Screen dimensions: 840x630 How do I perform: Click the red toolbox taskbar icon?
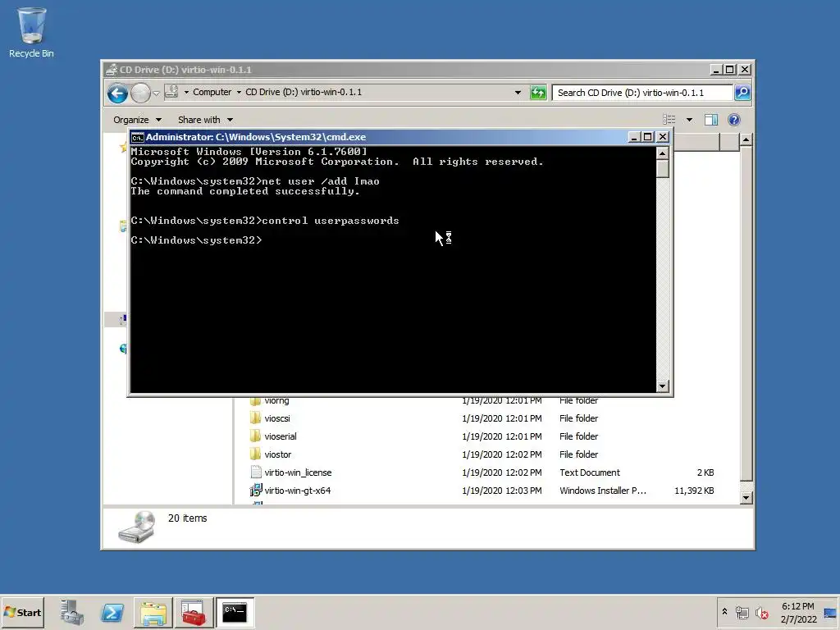(x=194, y=612)
